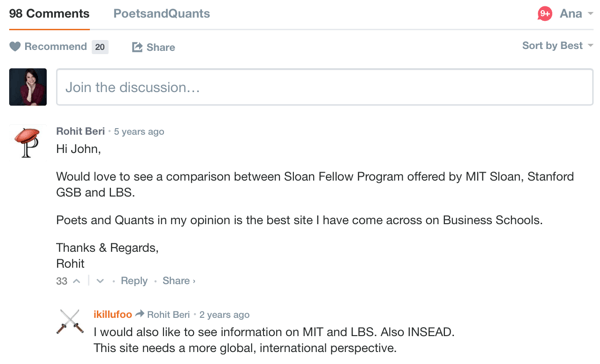Open the red 9+ notifications badge
Image resolution: width=600 pixels, height=364 pixels.
pos(545,14)
